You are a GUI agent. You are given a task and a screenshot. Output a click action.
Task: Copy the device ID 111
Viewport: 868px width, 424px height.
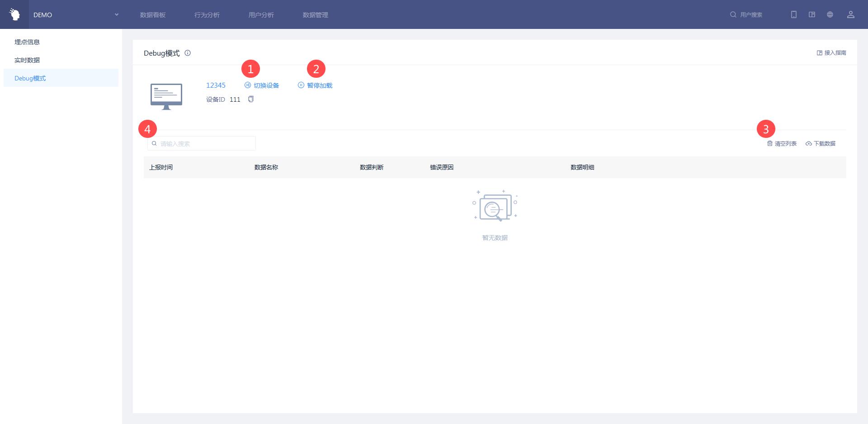click(x=251, y=99)
